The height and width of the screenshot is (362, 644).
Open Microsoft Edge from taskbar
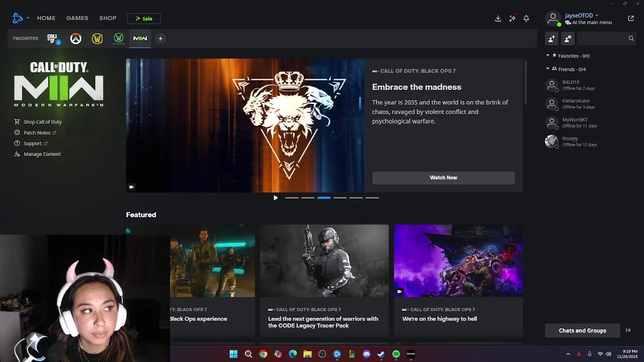click(x=293, y=354)
